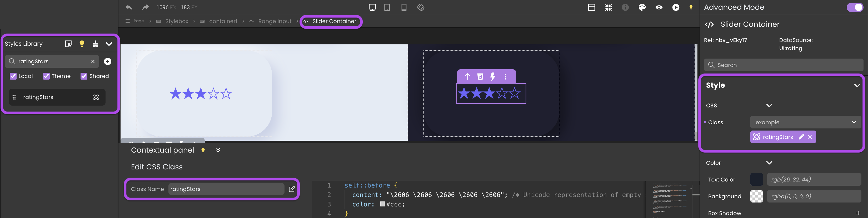Click the #ccc color swatch in code
The height and width of the screenshot is (218, 868).
(382, 204)
